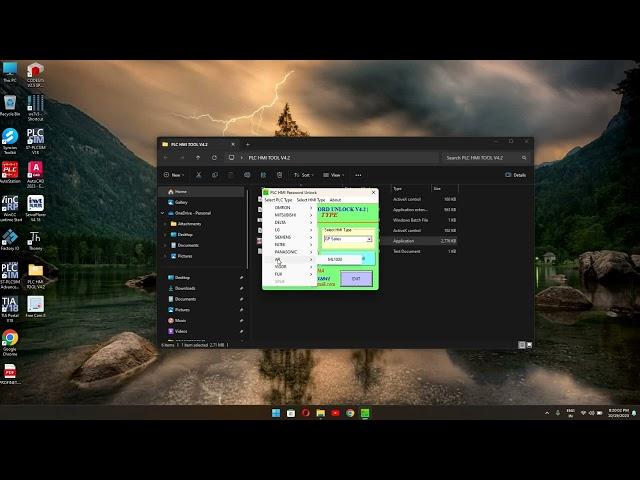Screen dimensions: 640x480
Task: Switch to details view in status bar
Action: pos(522,345)
